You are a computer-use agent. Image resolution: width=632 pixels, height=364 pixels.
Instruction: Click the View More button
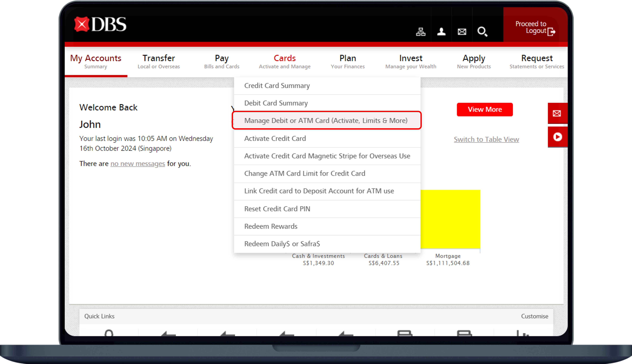[485, 110]
